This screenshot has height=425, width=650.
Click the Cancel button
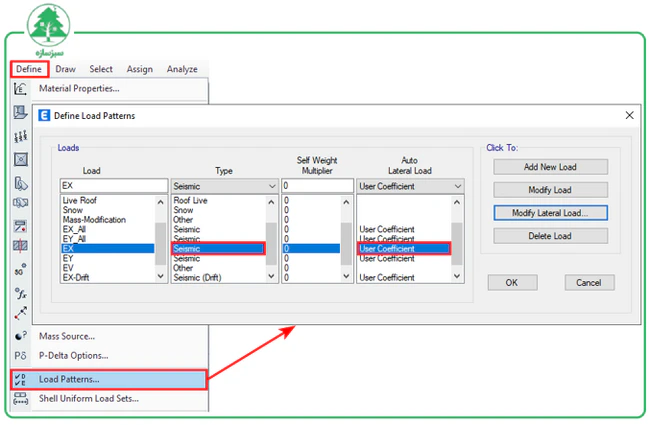(589, 282)
